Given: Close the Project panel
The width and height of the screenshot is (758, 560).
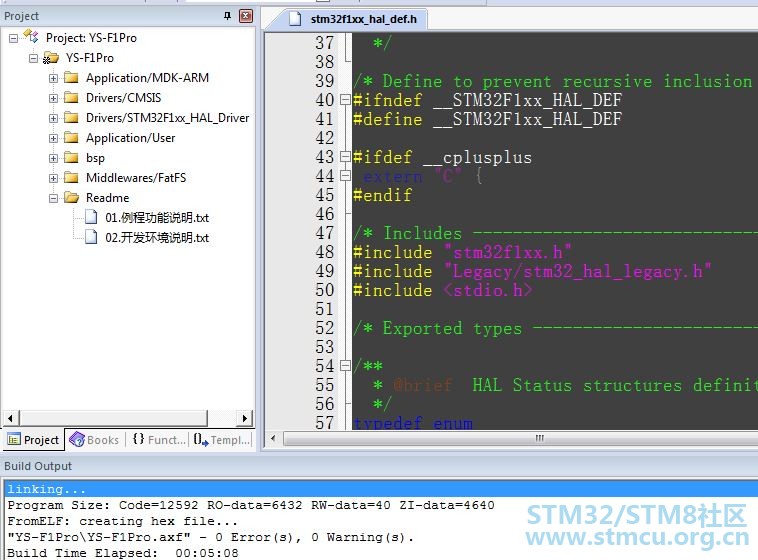Looking at the screenshot, I should point(246,16).
